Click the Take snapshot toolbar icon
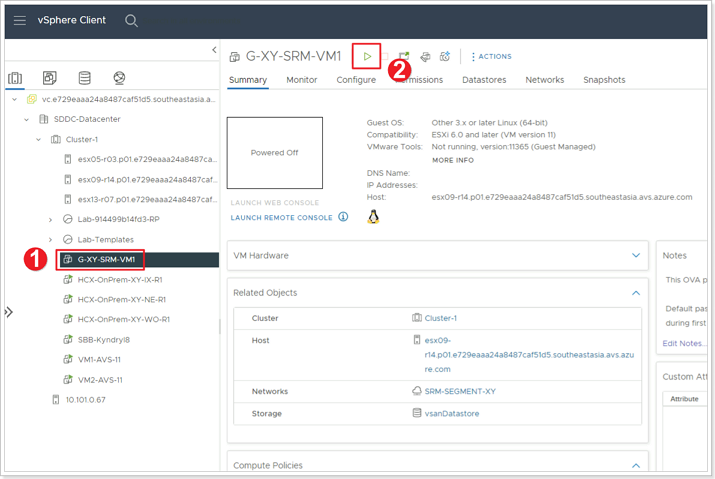715x479 pixels. [445, 57]
